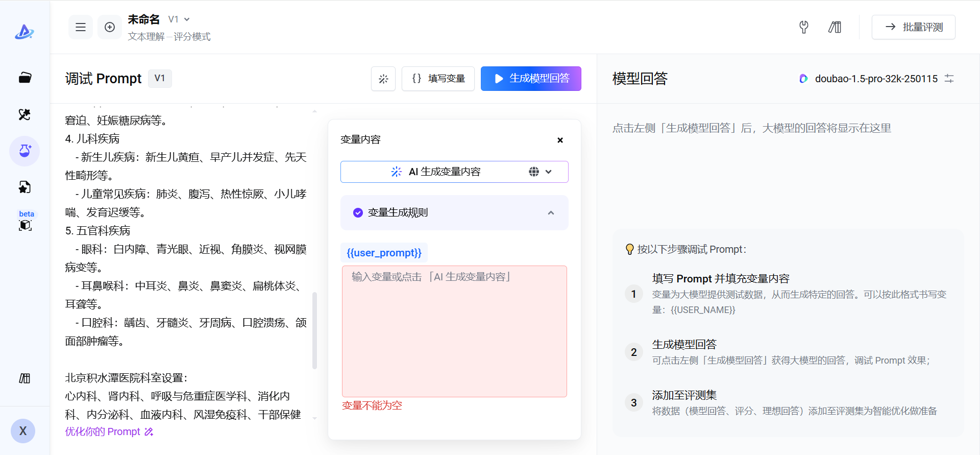Close the 变量内容 panel

(x=560, y=140)
